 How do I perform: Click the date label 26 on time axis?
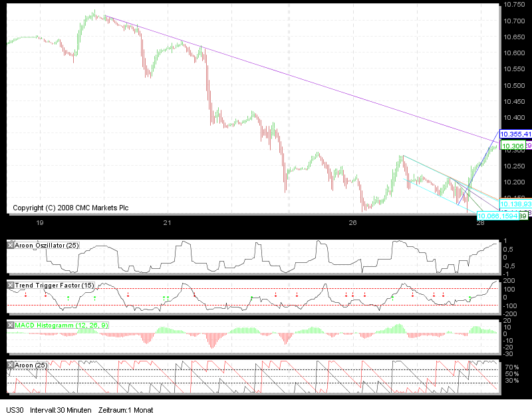pyautogui.click(x=352, y=224)
